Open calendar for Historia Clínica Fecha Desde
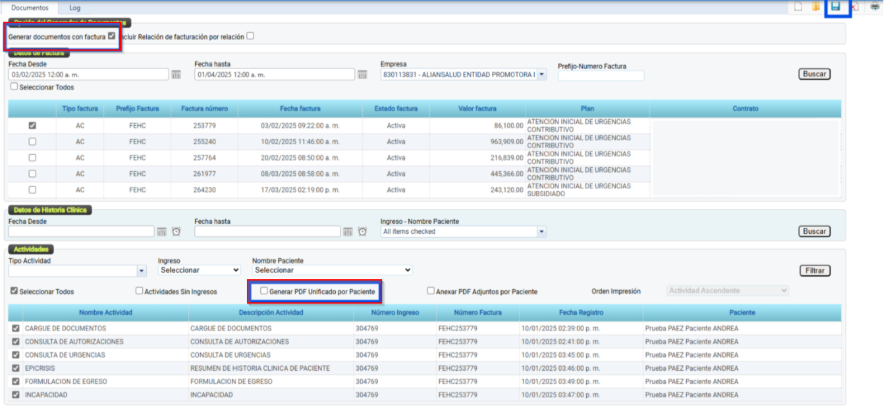 click(x=162, y=232)
